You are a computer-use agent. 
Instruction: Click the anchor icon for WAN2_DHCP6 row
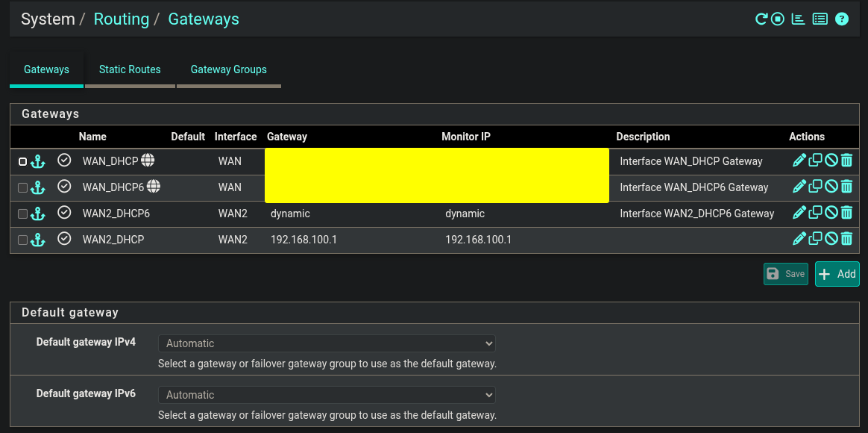point(38,214)
